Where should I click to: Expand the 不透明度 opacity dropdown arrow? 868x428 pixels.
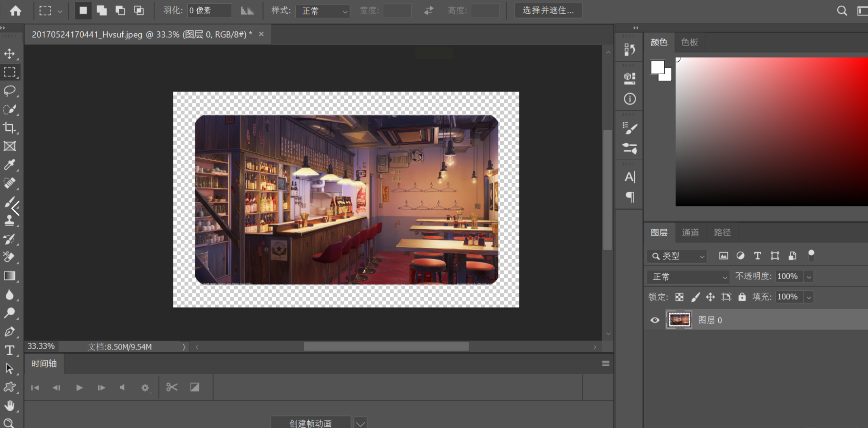pyautogui.click(x=809, y=277)
